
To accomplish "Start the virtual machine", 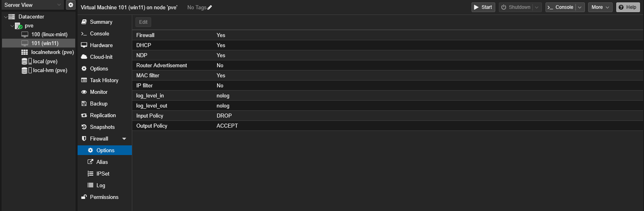I will click(483, 7).
